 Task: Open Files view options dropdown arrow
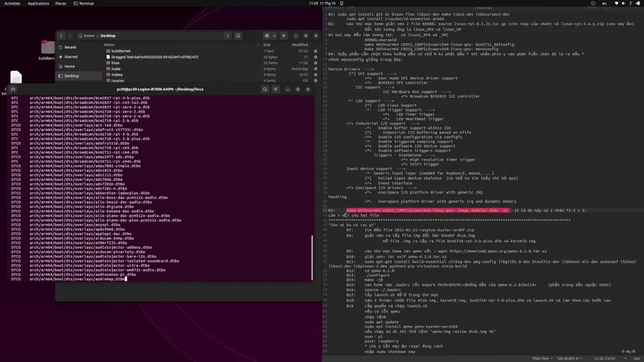tap(274, 36)
